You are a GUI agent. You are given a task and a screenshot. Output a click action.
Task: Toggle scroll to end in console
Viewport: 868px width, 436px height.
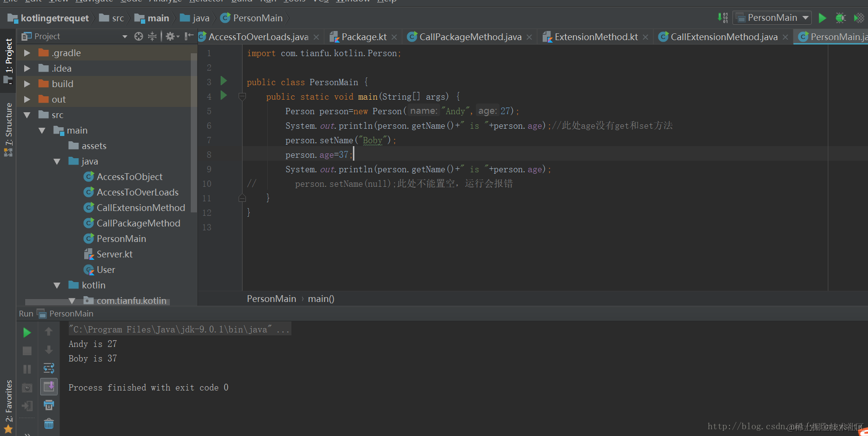[49, 387]
